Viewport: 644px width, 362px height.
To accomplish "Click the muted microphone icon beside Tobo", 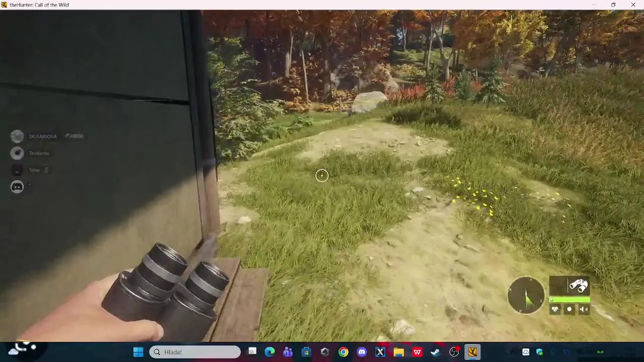I will click(46, 170).
